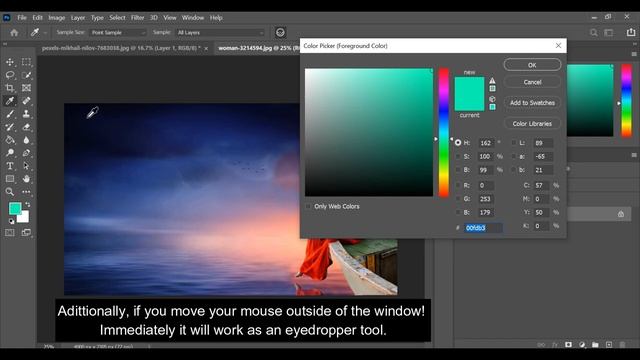Select the Clone Stamp tool

26,114
